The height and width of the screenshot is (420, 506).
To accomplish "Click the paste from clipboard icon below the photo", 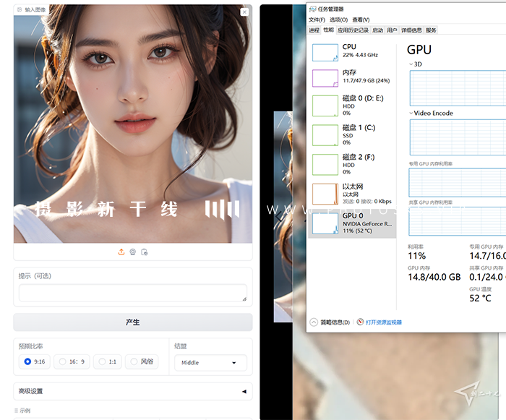I will point(145,252).
